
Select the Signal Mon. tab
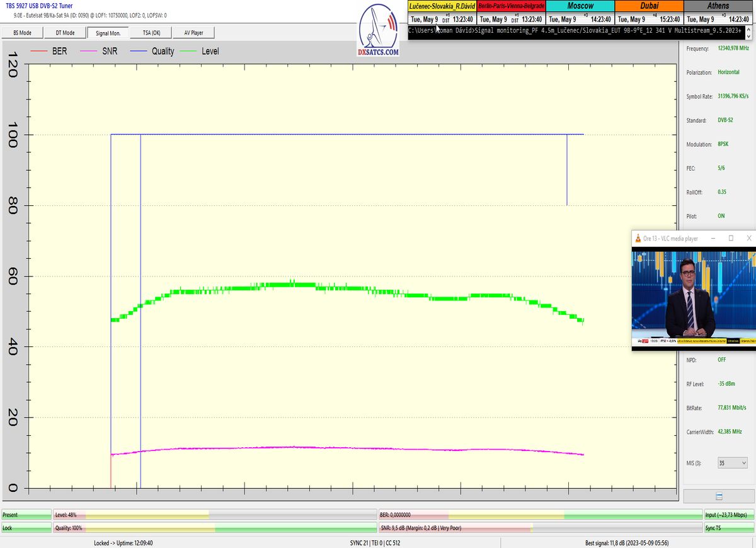pyautogui.click(x=108, y=33)
